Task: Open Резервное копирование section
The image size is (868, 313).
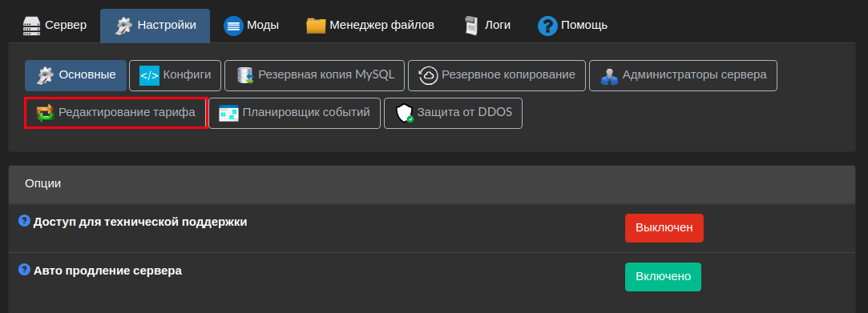Action: pyautogui.click(x=497, y=76)
